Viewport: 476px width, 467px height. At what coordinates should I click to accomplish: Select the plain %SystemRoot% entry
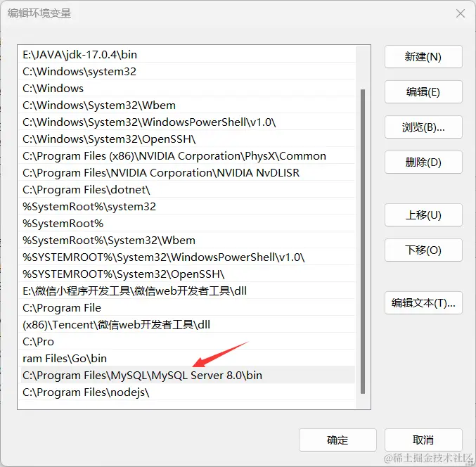pyautogui.click(x=187, y=224)
